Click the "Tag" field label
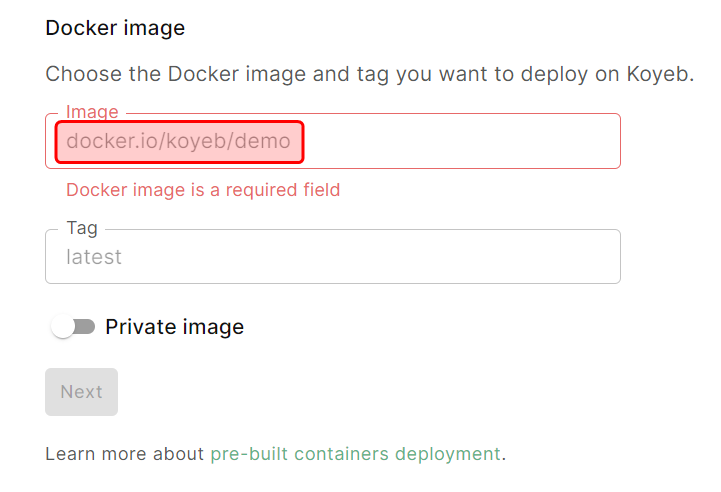This screenshot has width=721, height=492. click(x=82, y=228)
